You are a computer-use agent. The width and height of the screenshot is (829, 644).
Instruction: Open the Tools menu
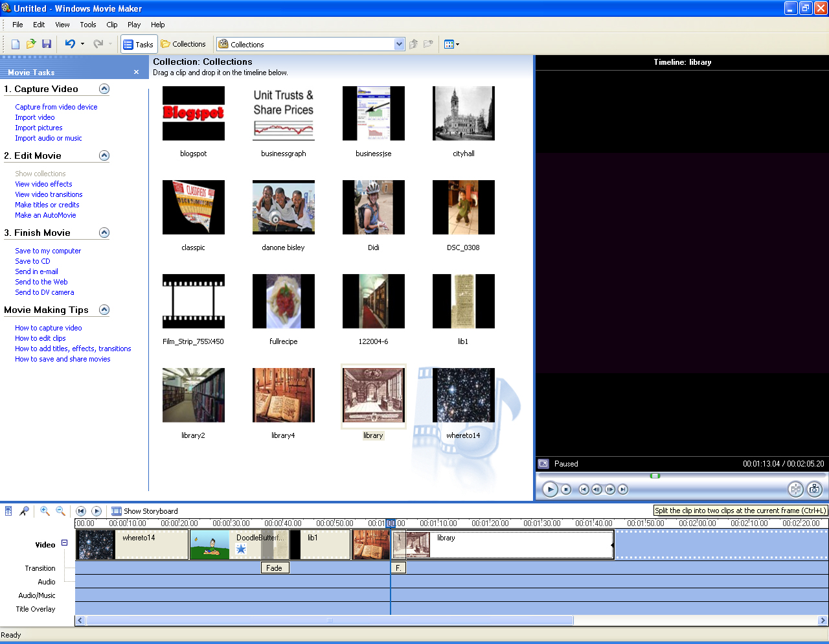pos(88,25)
